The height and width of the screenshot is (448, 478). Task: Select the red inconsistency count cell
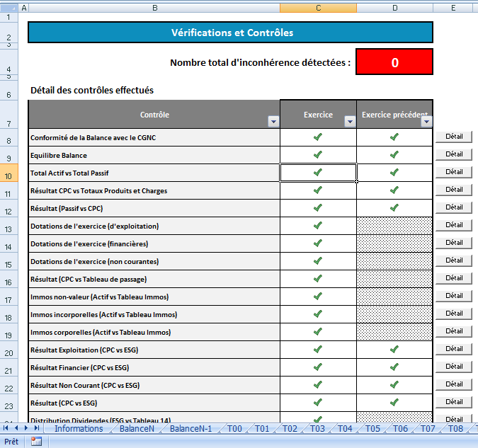pyautogui.click(x=394, y=62)
